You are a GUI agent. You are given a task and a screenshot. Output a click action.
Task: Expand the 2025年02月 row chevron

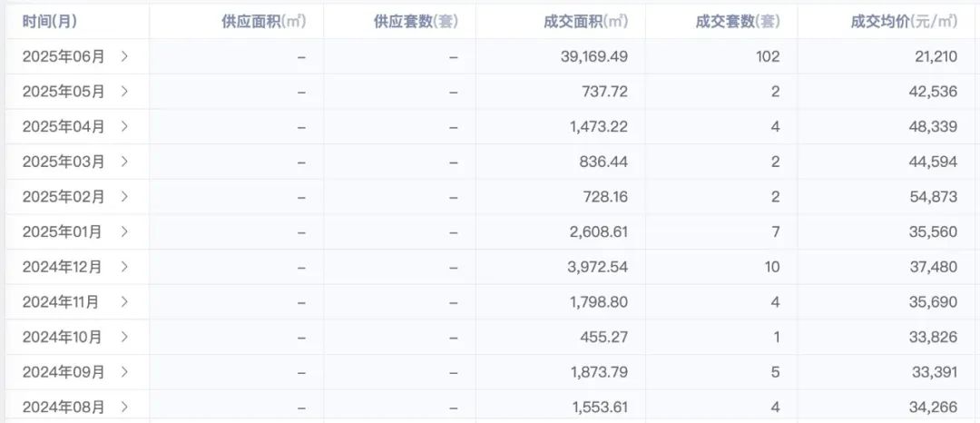point(124,196)
